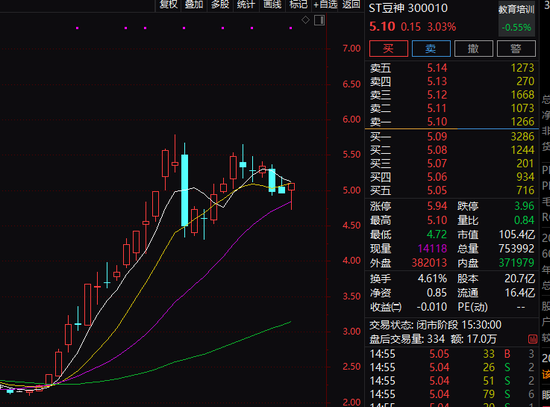Viewport: 550px width, 407px height.
Task: Click the 最低 value 4.72
Action: click(437, 234)
